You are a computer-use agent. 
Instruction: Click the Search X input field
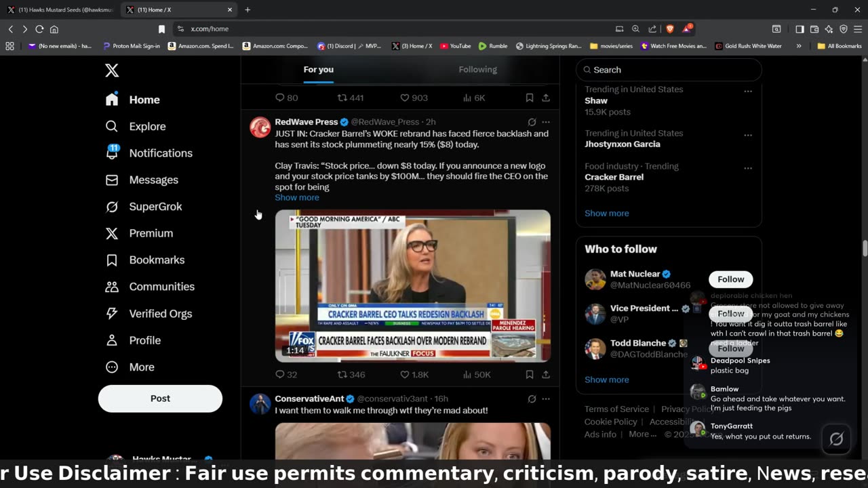[669, 70]
